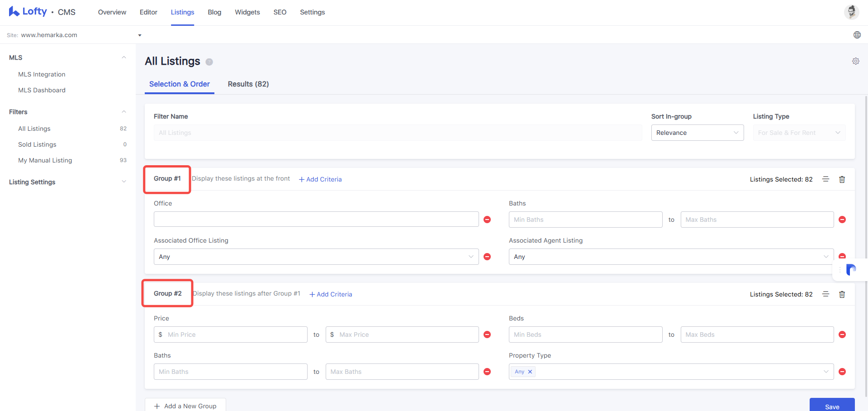Switch to the Results (82) tab
Image resolution: width=868 pixels, height=411 pixels.
[248, 84]
